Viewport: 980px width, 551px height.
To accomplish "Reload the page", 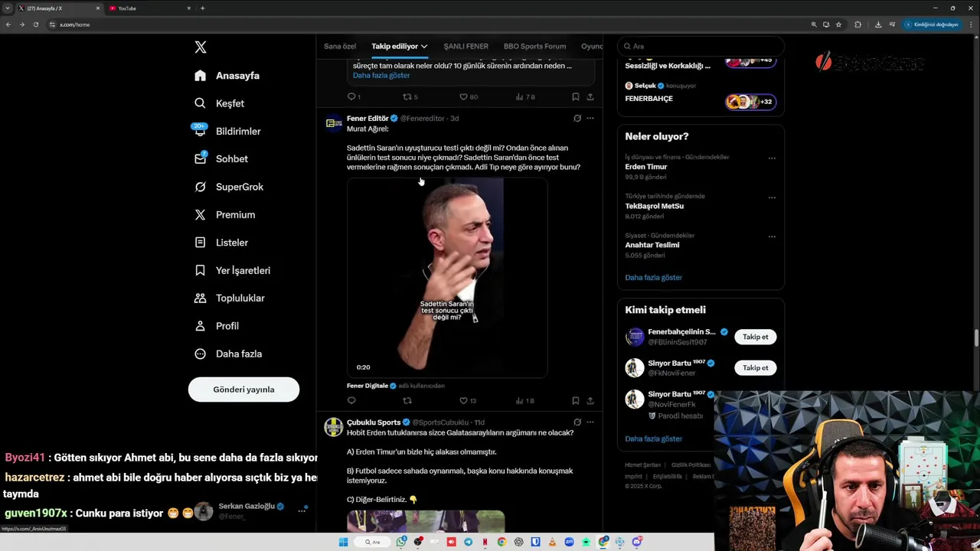I will pyautogui.click(x=35, y=24).
